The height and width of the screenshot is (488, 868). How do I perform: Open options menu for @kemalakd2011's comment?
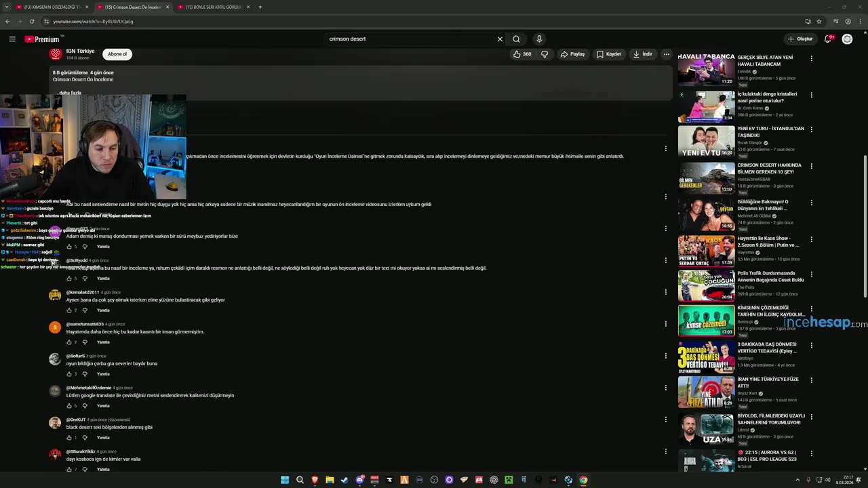coord(665,292)
